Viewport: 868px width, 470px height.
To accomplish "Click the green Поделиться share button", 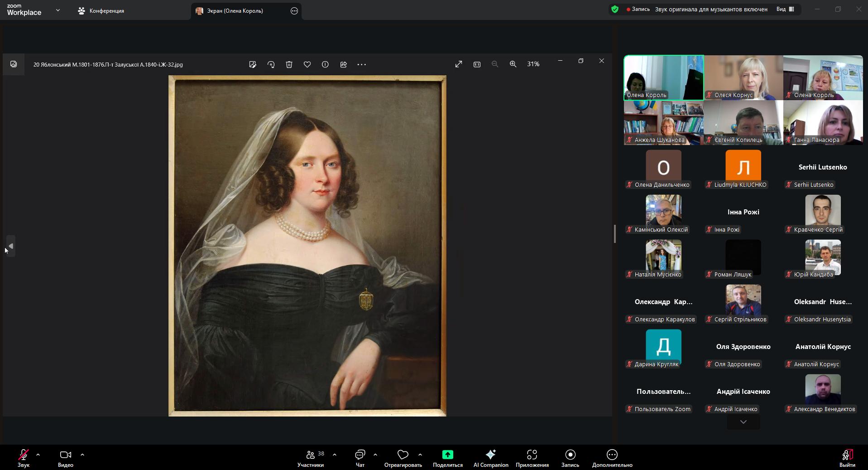I will pyautogui.click(x=447, y=458).
